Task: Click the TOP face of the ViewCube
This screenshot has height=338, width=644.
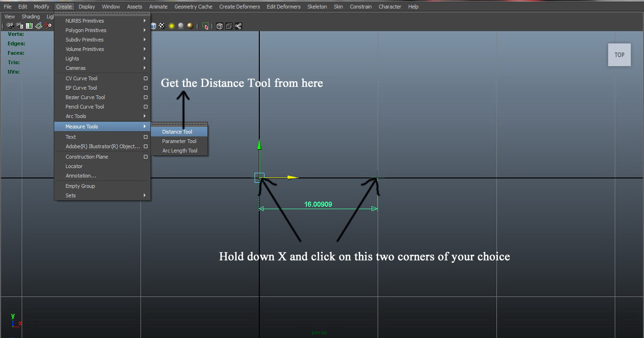Action: pos(619,55)
